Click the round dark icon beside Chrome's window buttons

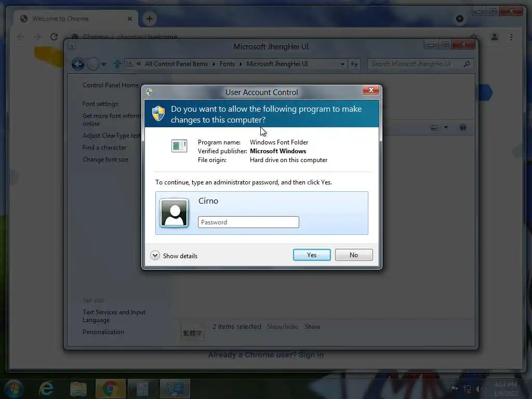(x=460, y=19)
